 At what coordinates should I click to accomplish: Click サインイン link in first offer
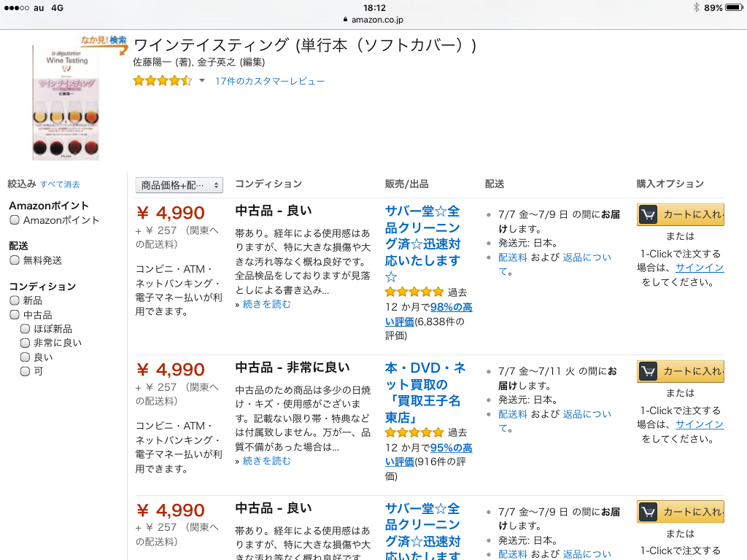coord(699,268)
